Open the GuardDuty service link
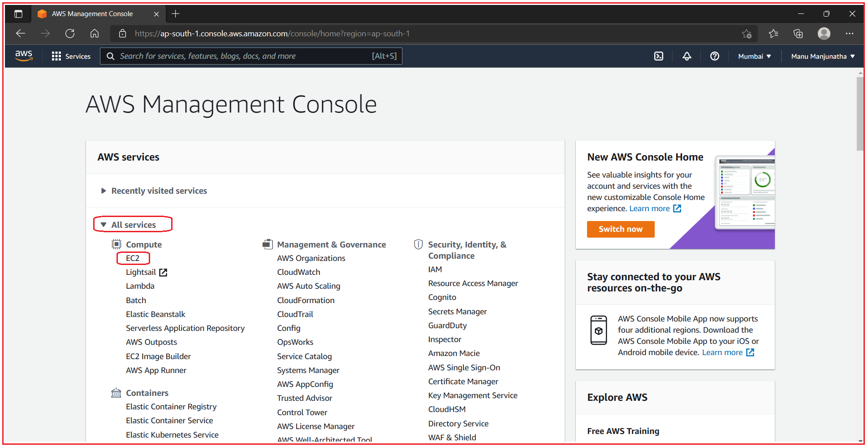Viewport: 868px width, 447px height. tap(447, 325)
